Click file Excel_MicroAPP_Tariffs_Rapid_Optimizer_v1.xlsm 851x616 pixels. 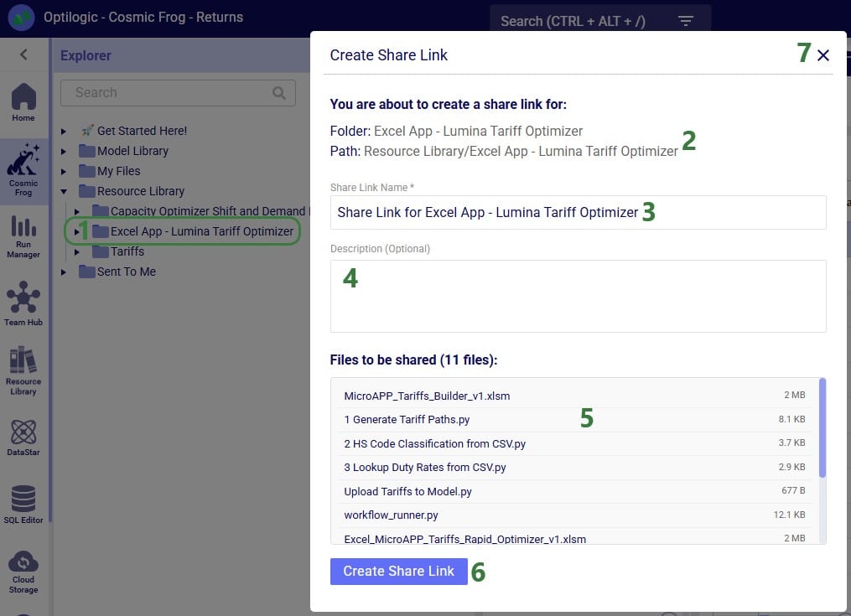click(x=465, y=539)
